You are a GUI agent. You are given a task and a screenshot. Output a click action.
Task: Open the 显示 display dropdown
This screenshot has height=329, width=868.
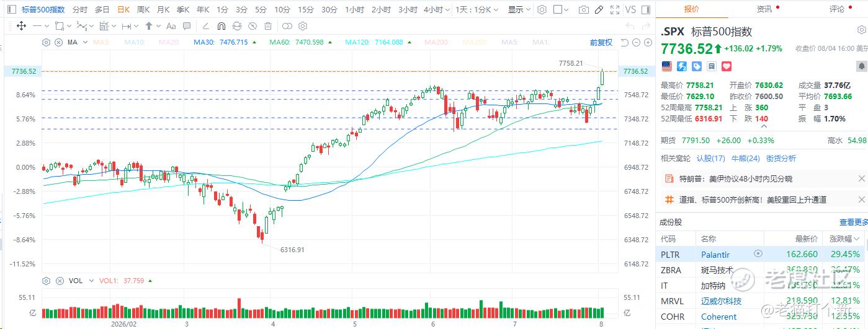pyautogui.click(x=519, y=10)
